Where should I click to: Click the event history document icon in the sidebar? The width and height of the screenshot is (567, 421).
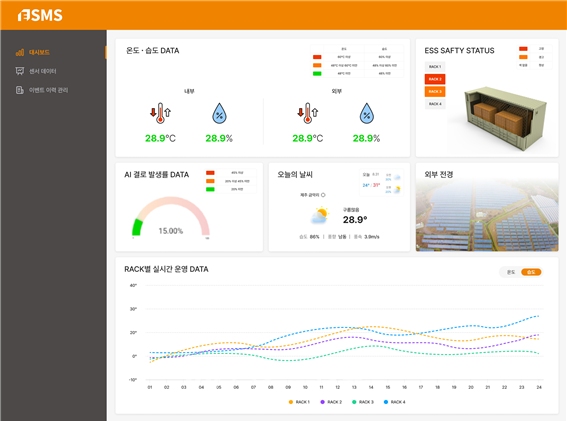tap(20, 90)
